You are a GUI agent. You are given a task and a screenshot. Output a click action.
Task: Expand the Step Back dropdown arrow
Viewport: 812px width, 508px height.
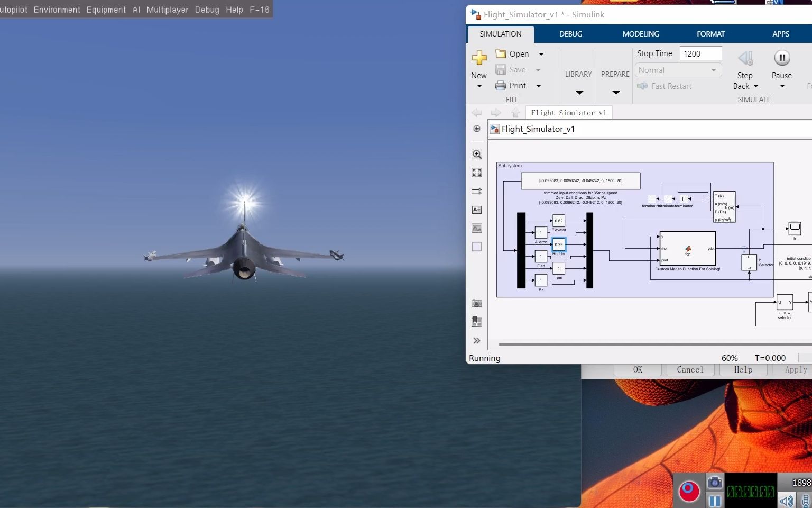[x=756, y=86]
